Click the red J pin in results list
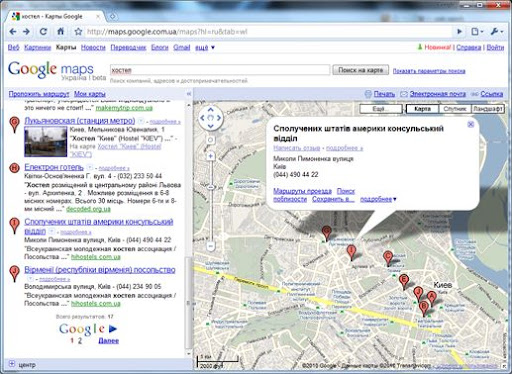 click(14, 273)
